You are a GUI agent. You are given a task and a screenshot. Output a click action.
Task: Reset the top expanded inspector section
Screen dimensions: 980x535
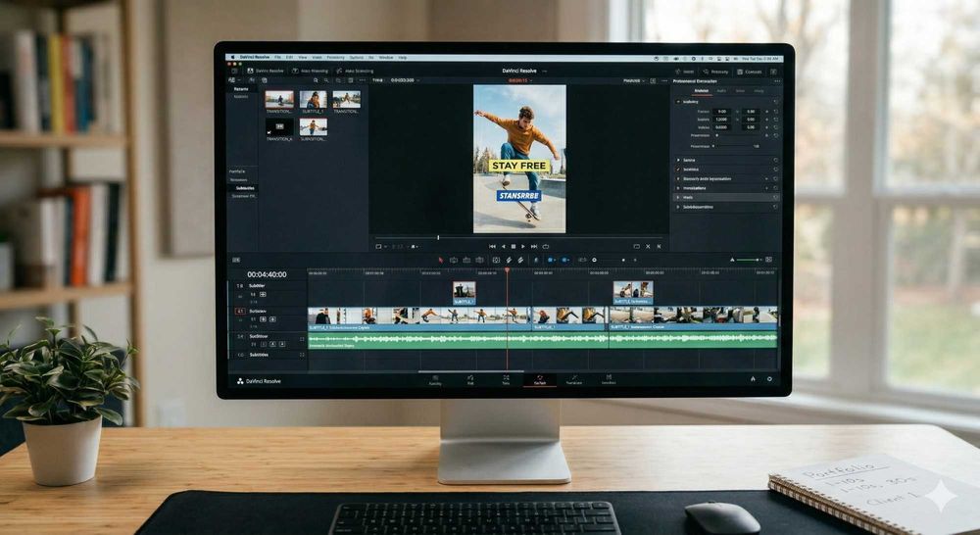[x=775, y=102]
